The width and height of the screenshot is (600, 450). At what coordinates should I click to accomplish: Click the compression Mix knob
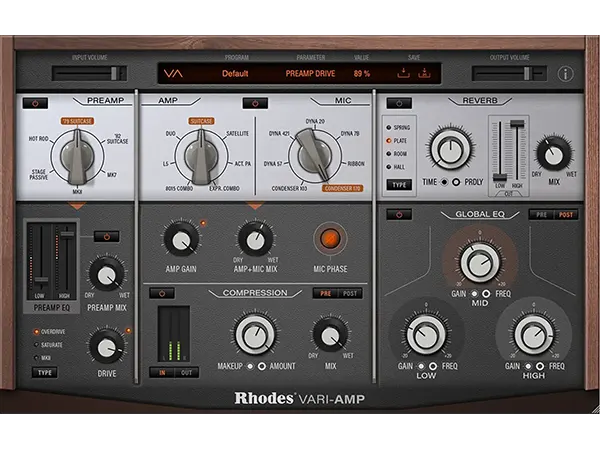330,336
